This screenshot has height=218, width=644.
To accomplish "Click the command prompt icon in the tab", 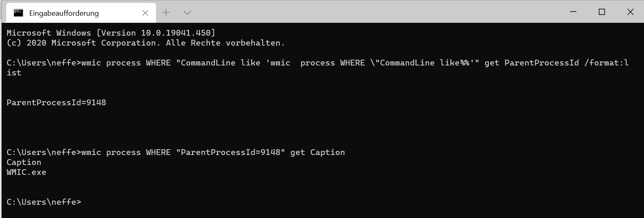I will pyautogui.click(x=18, y=12).
